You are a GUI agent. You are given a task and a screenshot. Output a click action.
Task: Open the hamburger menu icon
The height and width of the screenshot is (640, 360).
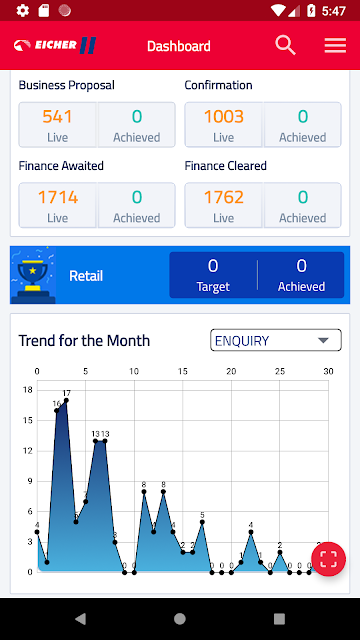[335, 45]
